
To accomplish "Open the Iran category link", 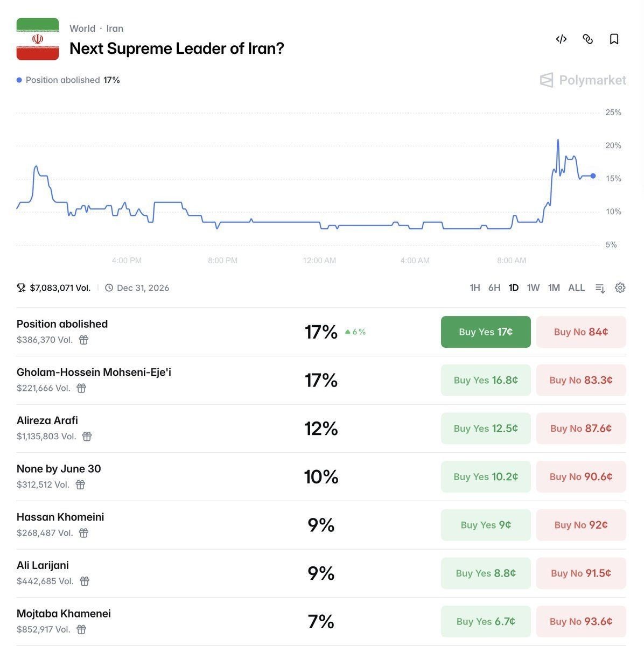I will pyautogui.click(x=115, y=29).
